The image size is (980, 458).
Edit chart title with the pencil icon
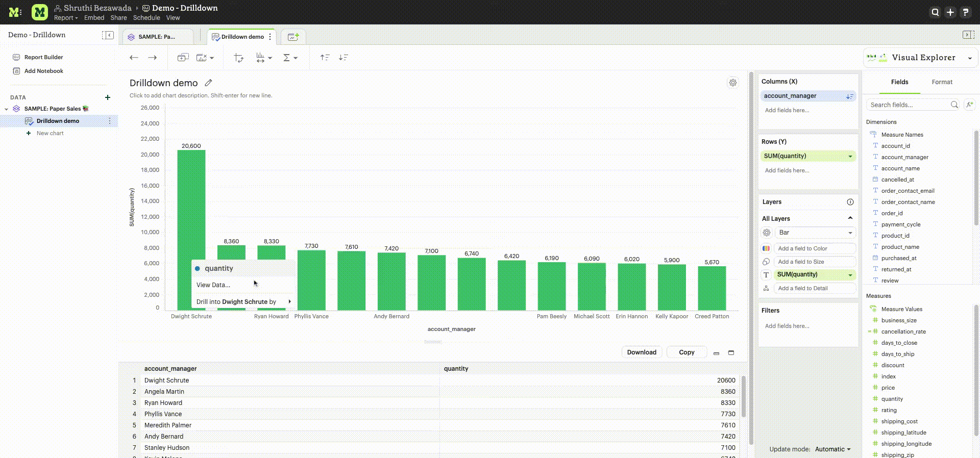tap(208, 83)
